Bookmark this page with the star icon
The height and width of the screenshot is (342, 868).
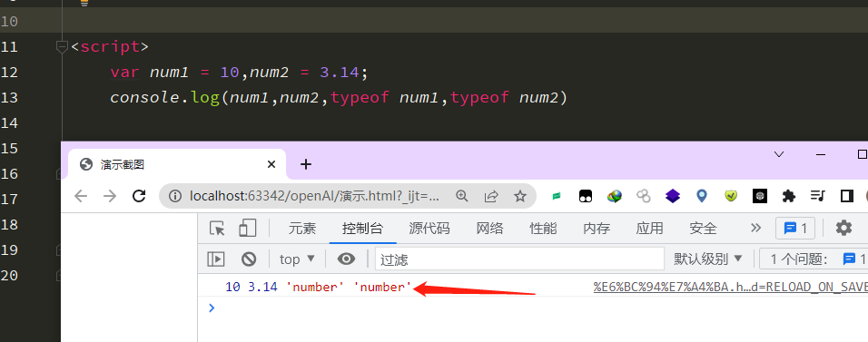(x=519, y=196)
